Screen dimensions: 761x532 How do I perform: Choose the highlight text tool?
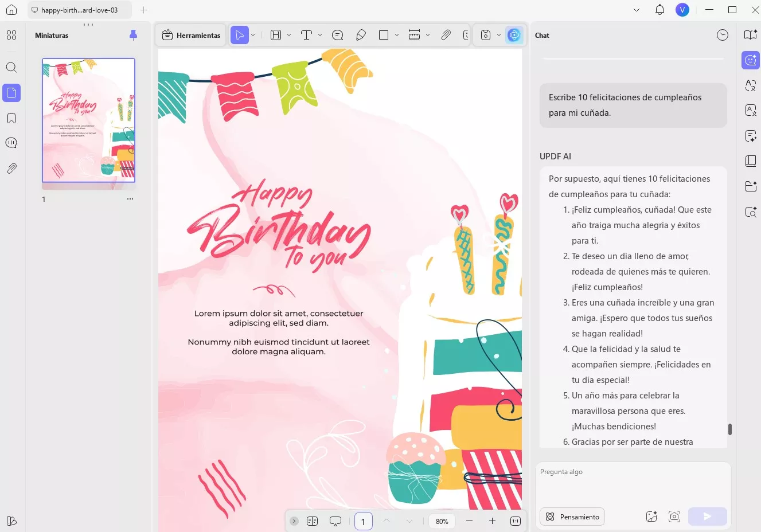point(276,35)
